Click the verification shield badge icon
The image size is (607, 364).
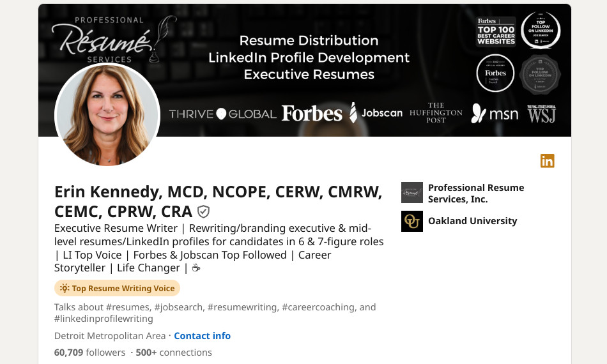click(x=203, y=211)
